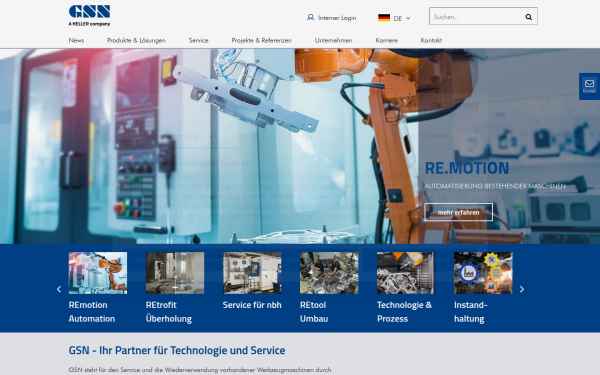Viewport: 600px width, 375px height.
Task: Click the Service für nbh link text
Action: point(252,305)
